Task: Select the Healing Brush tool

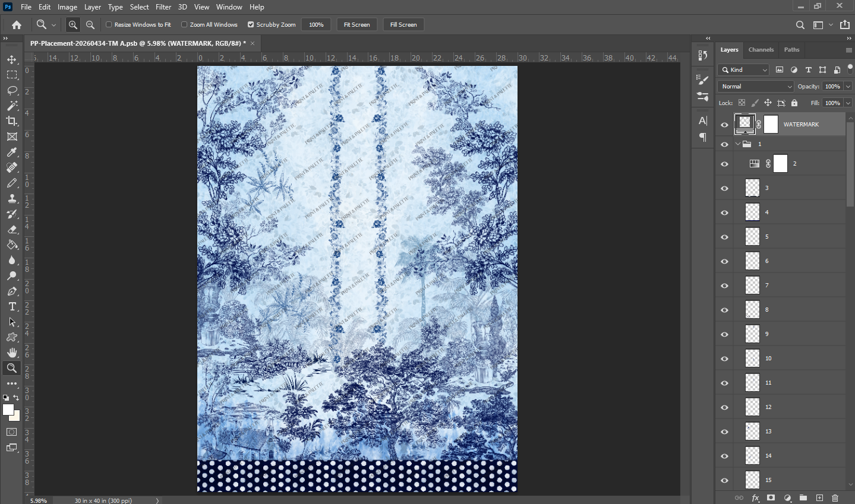Action: point(12,167)
